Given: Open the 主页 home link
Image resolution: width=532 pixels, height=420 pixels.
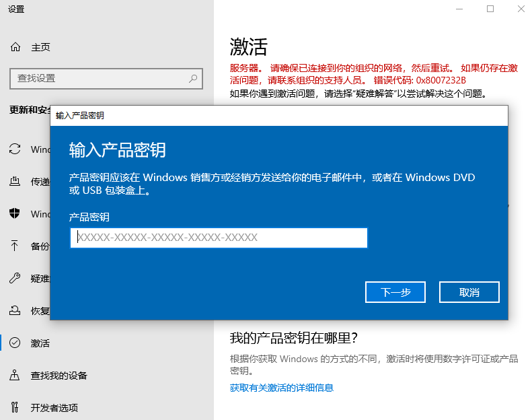Looking at the screenshot, I should pyautogui.click(x=40, y=47).
